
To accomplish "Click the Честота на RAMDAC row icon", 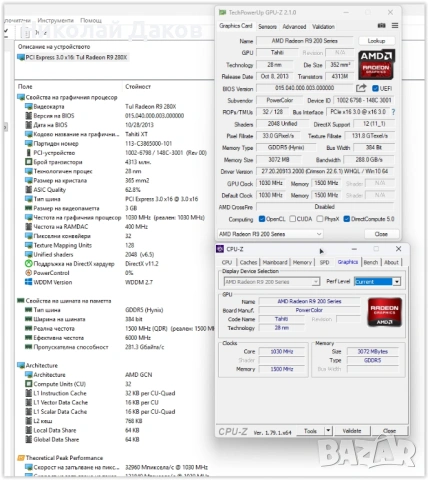I will [29, 227].
